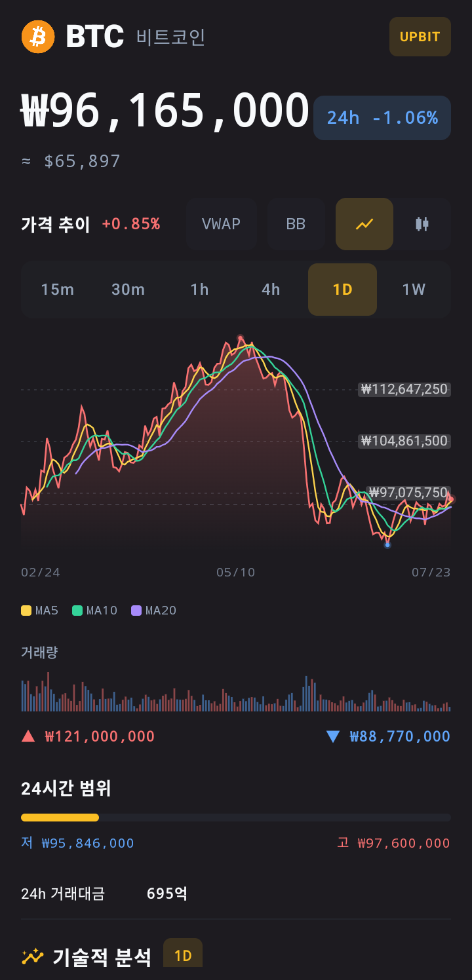Tap the 05/10 date axis label
This screenshot has height=980, width=472.
click(236, 573)
